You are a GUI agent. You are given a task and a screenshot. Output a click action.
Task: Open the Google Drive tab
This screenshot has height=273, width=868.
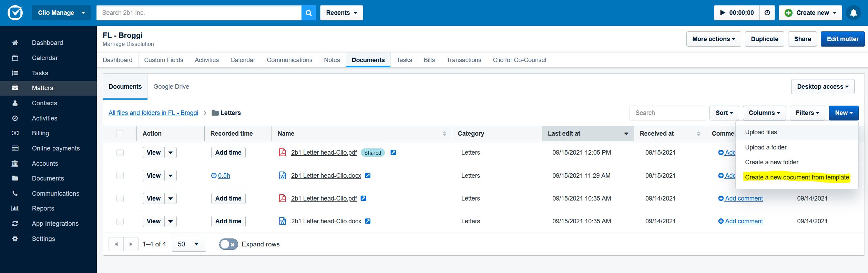(171, 87)
